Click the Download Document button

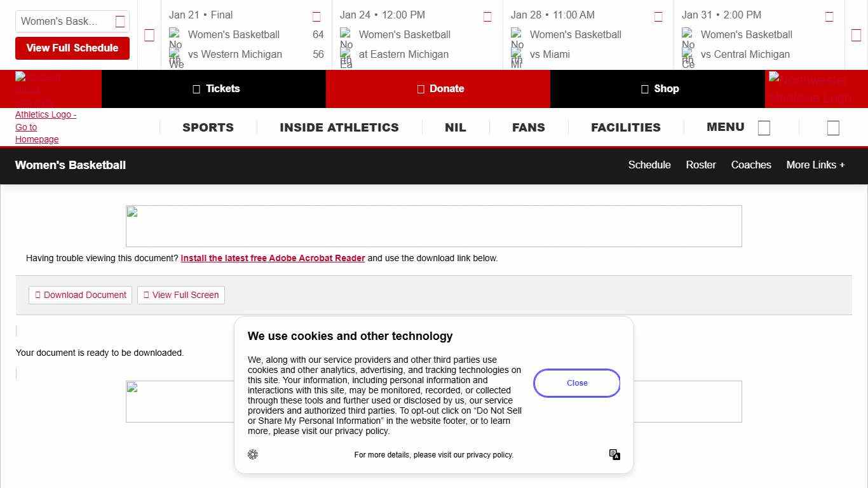81,295
